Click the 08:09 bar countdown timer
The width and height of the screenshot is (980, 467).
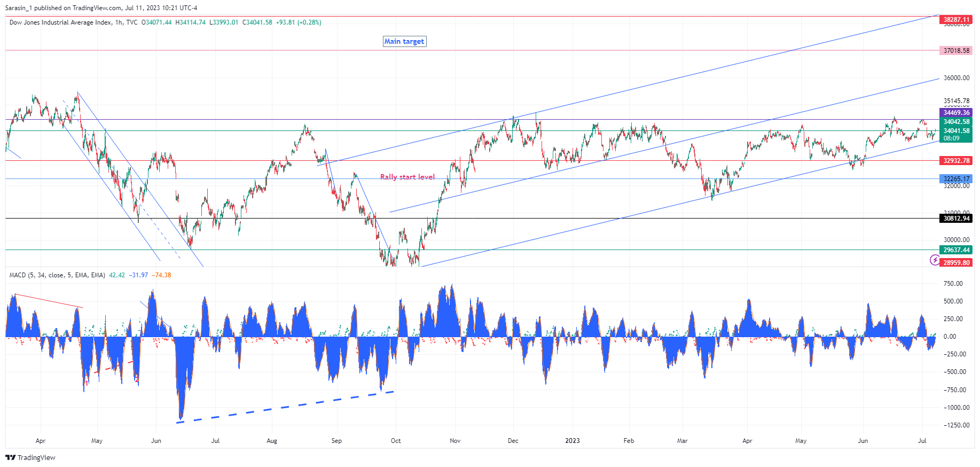coord(951,138)
